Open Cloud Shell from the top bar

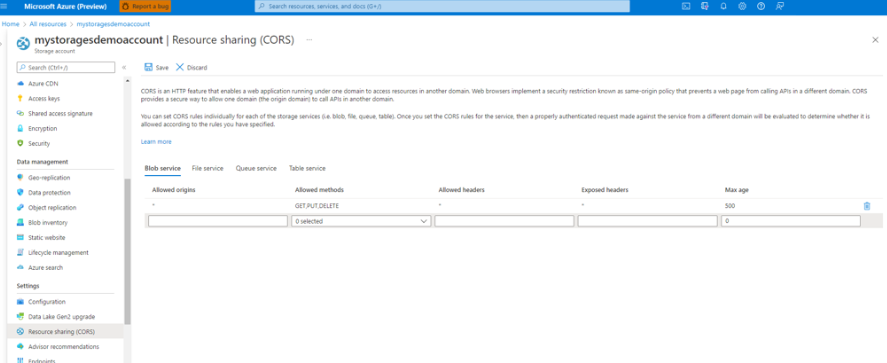[686, 6]
